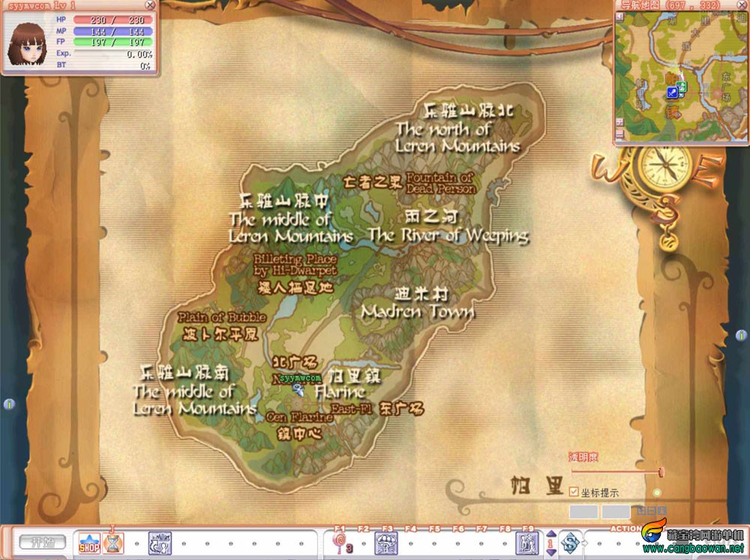Select 'Fountain of Dead Person' map label

click(x=440, y=183)
